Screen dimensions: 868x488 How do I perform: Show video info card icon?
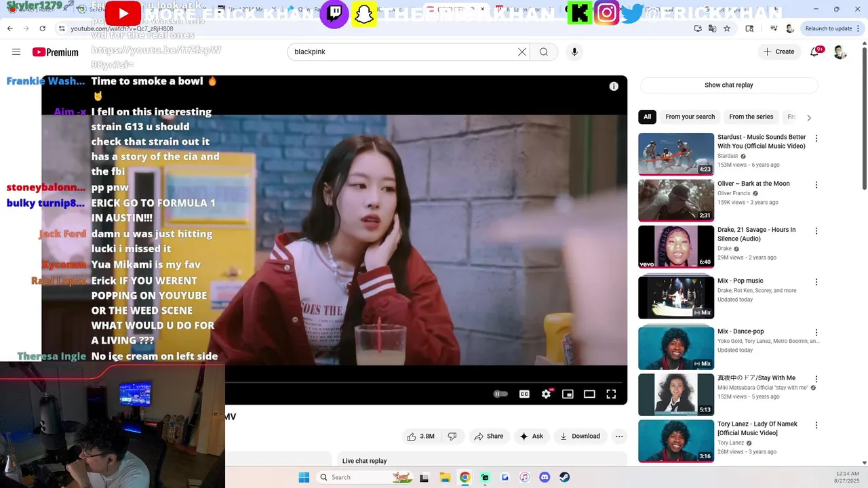pyautogui.click(x=614, y=86)
